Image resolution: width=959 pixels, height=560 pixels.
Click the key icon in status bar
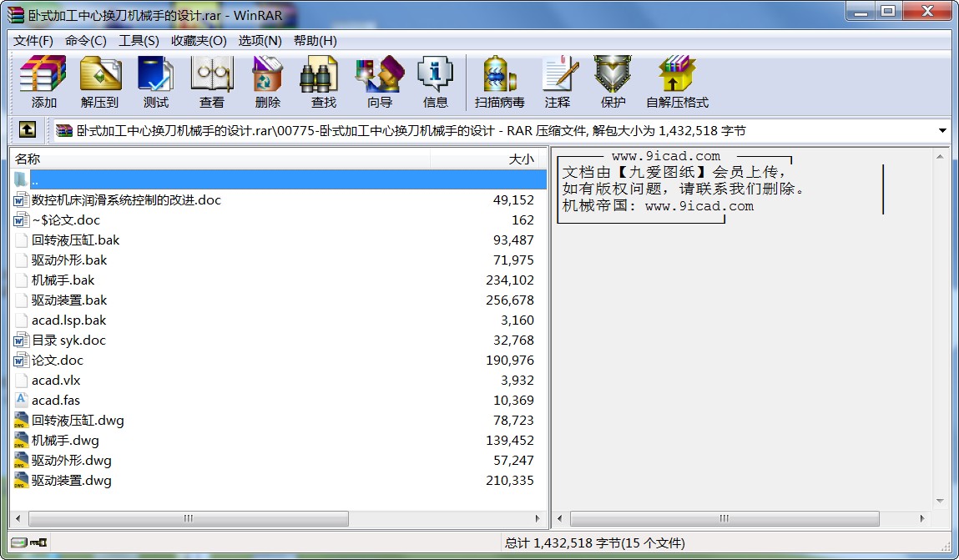coord(38,542)
